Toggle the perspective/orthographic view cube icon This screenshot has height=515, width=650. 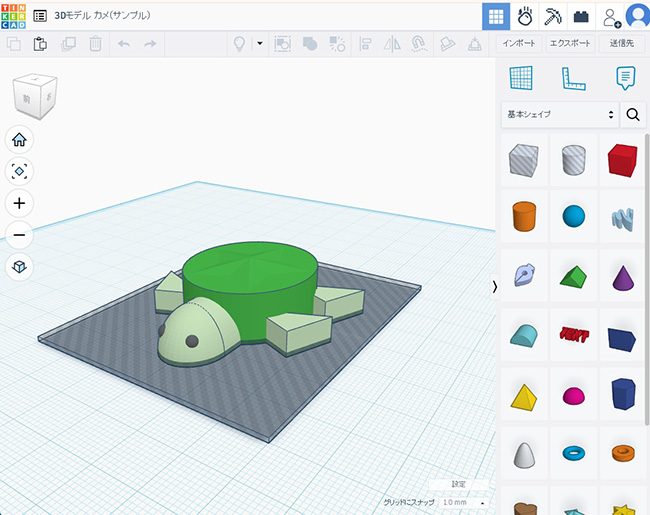pos(19,267)
